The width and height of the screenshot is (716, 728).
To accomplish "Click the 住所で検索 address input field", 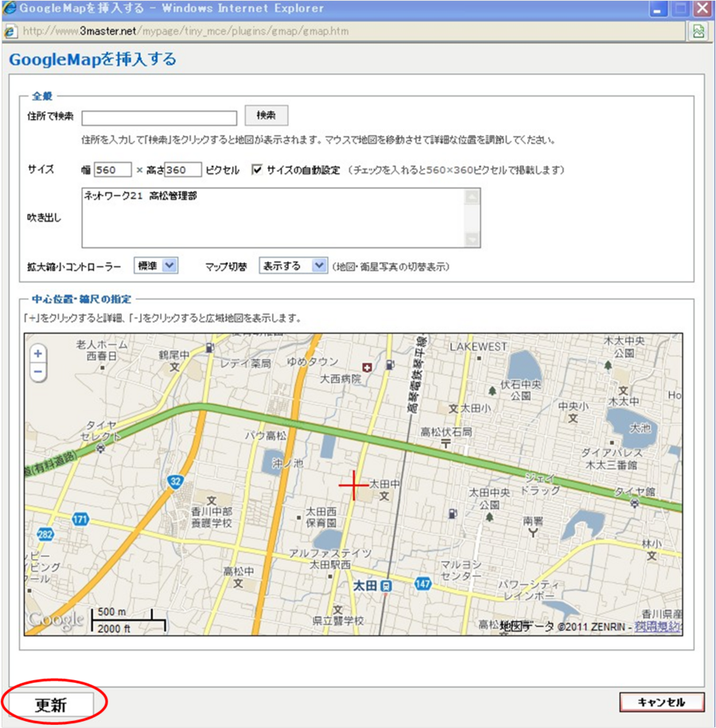I will pos(159,118).
